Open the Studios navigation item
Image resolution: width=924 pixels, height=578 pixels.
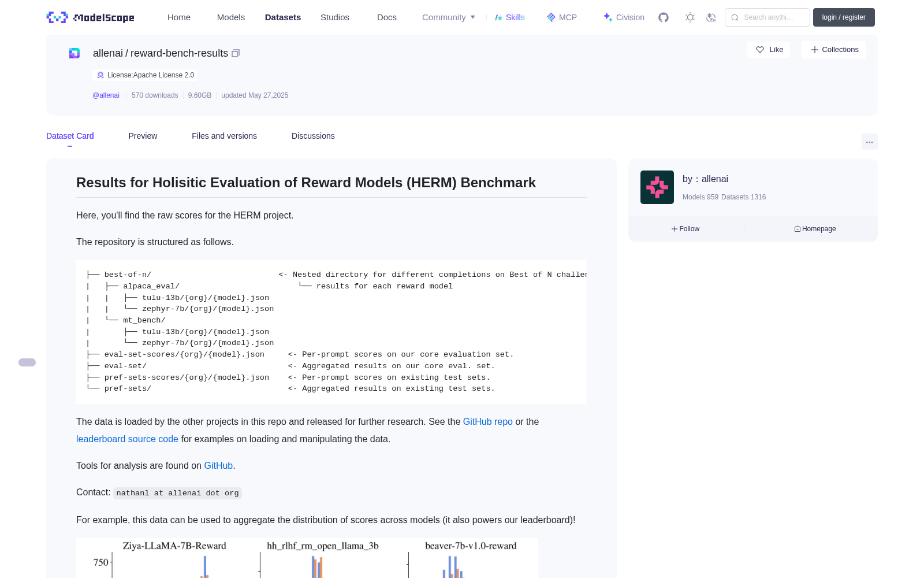(335, 17)
